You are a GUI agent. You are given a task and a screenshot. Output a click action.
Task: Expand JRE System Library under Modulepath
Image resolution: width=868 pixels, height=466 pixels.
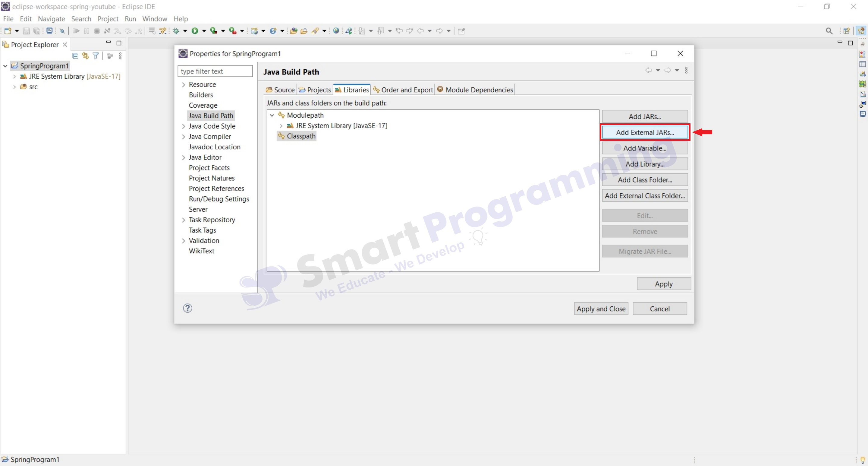281,126
